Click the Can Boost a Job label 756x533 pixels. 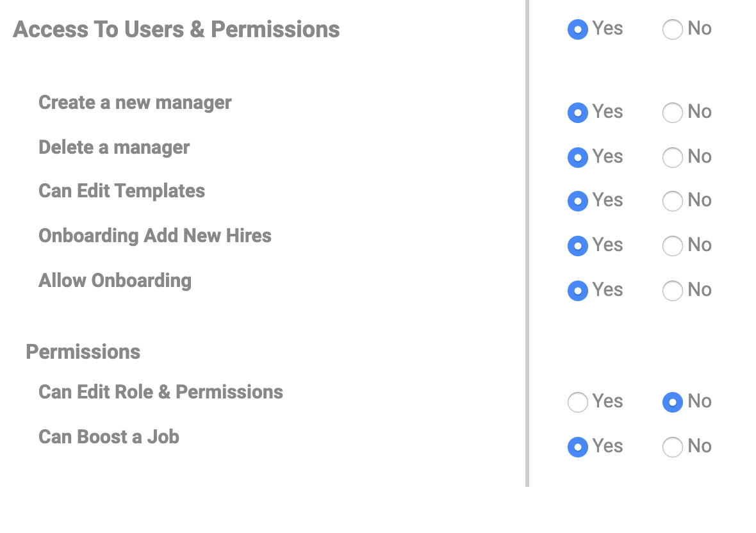pos(109,437)
